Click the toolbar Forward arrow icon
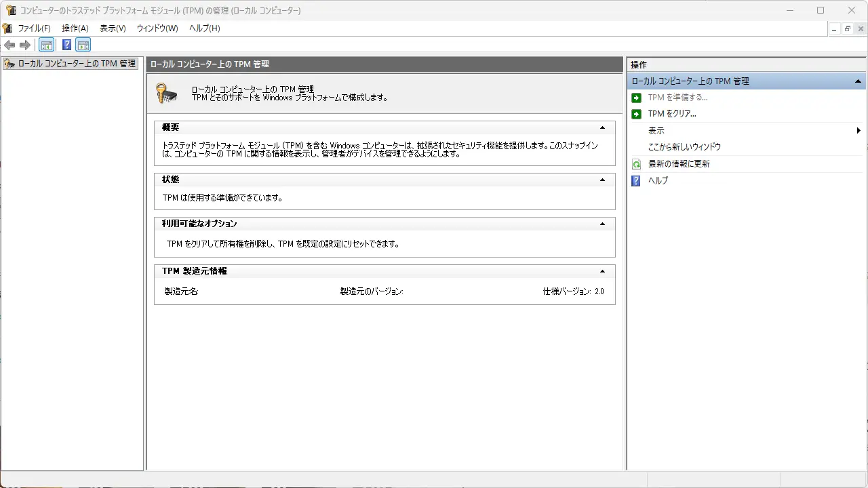 point(25,45)
